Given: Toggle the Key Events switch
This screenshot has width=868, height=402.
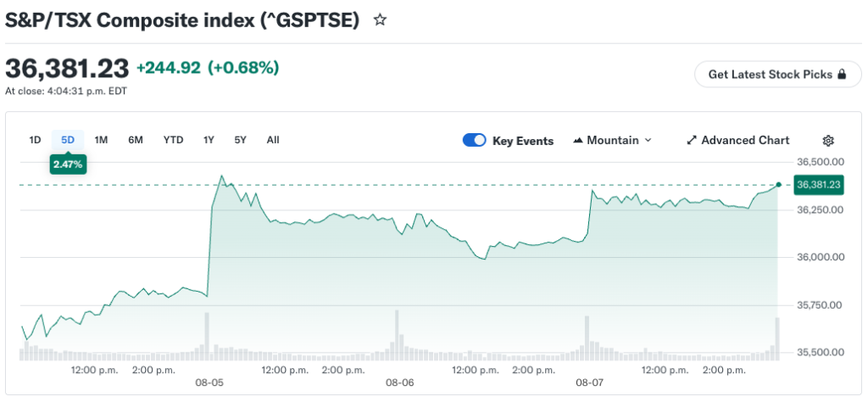Looking at the screenshot, I should tap(475, 140).
